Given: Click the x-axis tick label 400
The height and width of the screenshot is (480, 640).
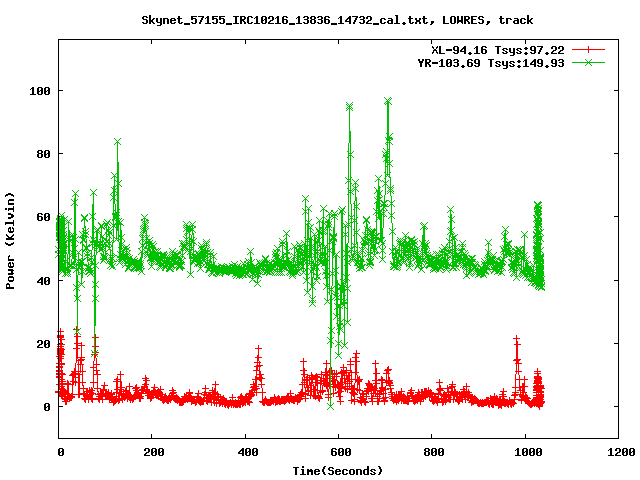Looking at the screenshot, I should tap(247, 452).
